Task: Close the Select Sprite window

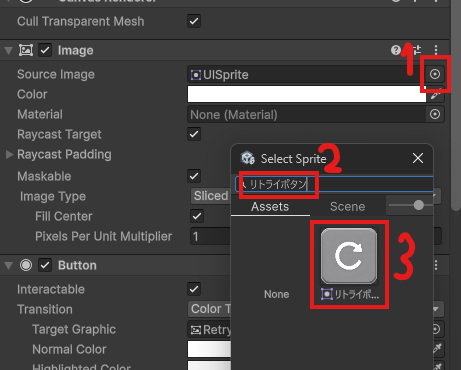Action: [x=418, y=158]
